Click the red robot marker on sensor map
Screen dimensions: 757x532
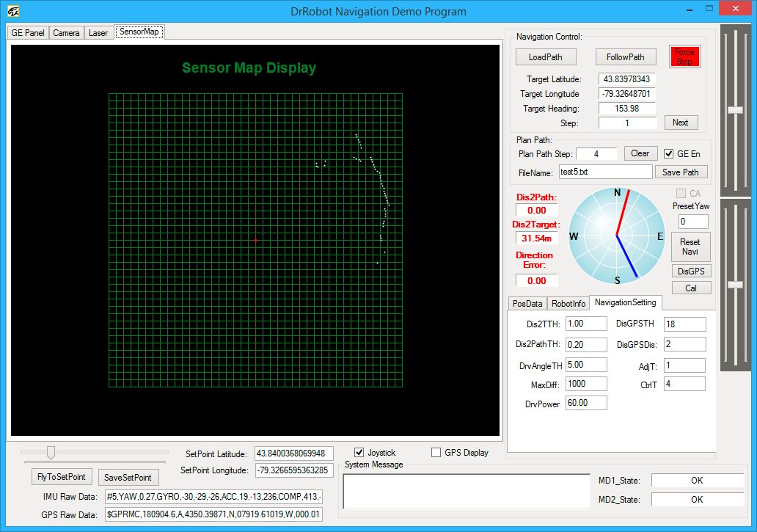coord(255,240)
